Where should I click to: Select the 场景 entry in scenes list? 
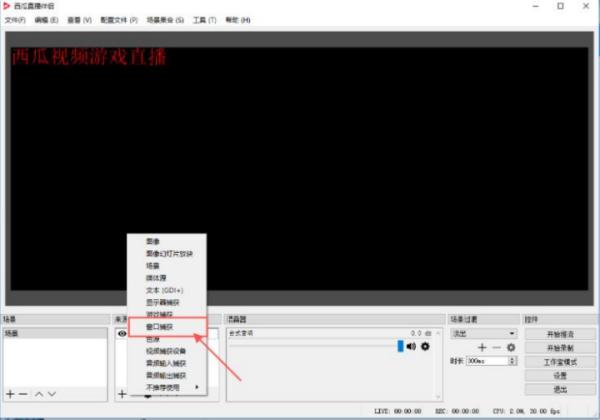(x=55, y=334)
